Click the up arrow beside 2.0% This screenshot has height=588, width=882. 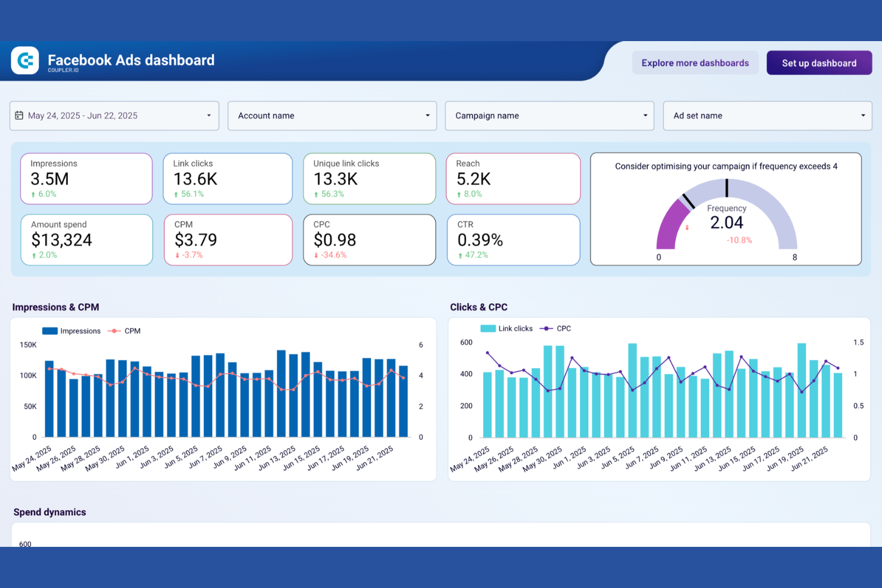33,256
